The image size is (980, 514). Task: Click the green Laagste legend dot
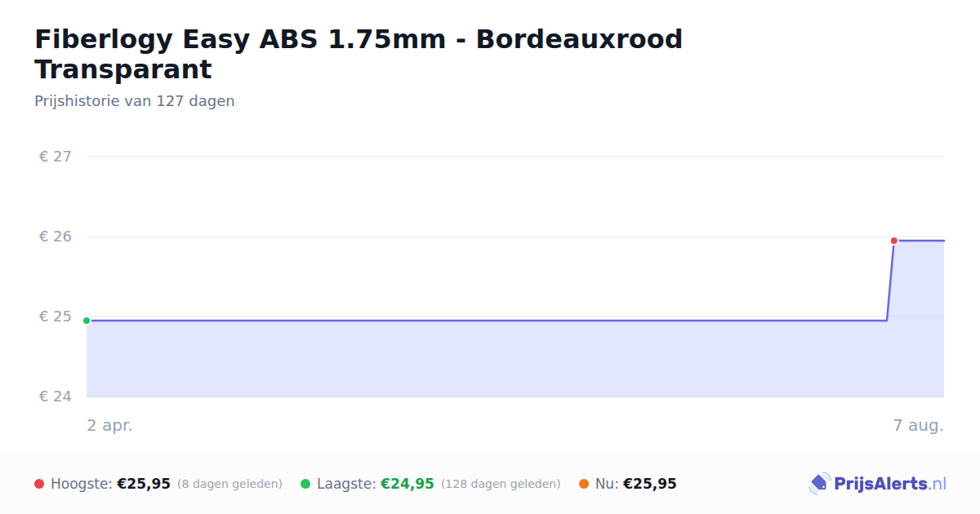305,484
